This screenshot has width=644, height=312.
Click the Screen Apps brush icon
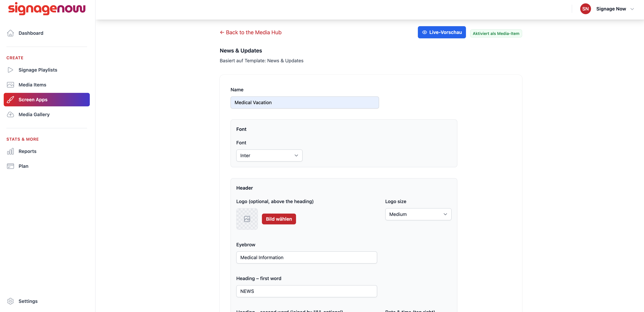pos(10,100)
